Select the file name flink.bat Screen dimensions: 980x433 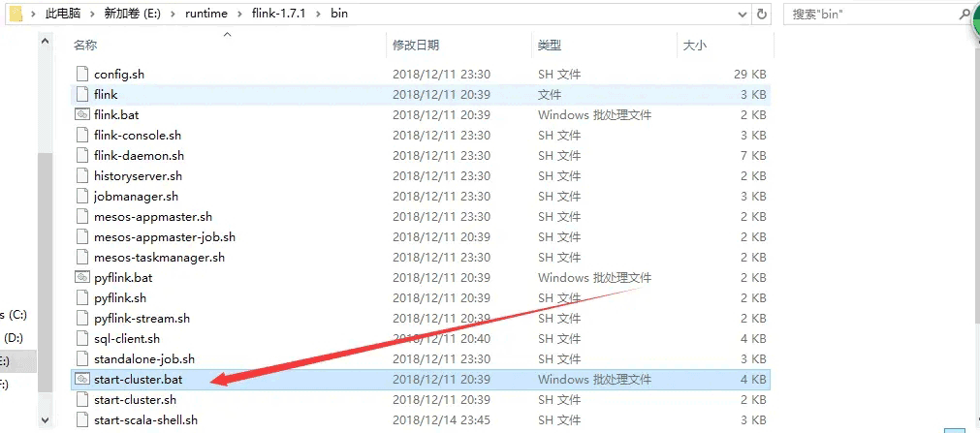click(x=116, y=114)
